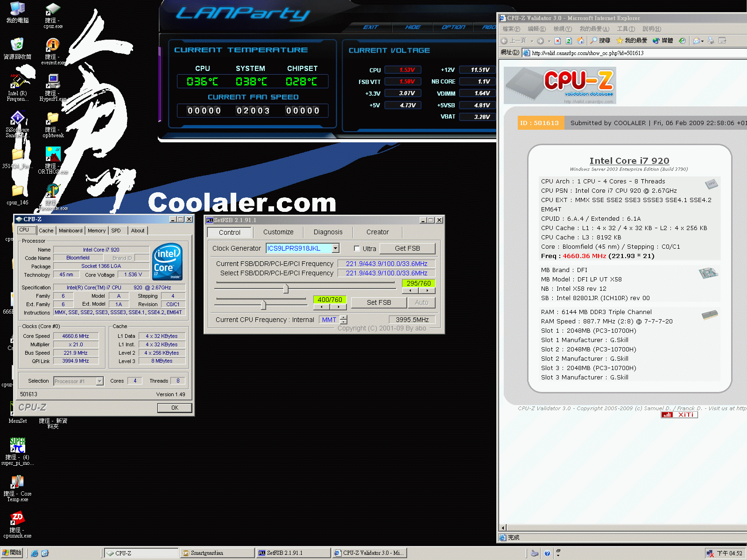Image resolution: width=747 pixels, height=560 pixels.
Task: Click OPTION in LANParty Smartguardian
Action: [x=453, y=27]
